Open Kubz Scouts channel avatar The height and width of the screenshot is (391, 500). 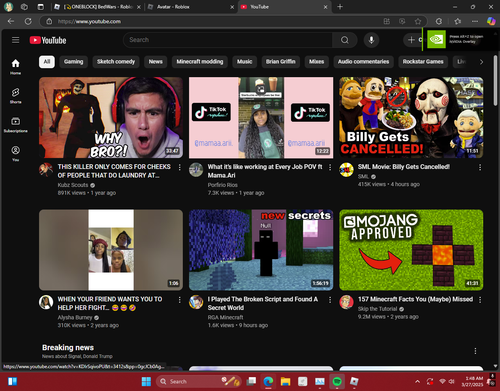46,170
